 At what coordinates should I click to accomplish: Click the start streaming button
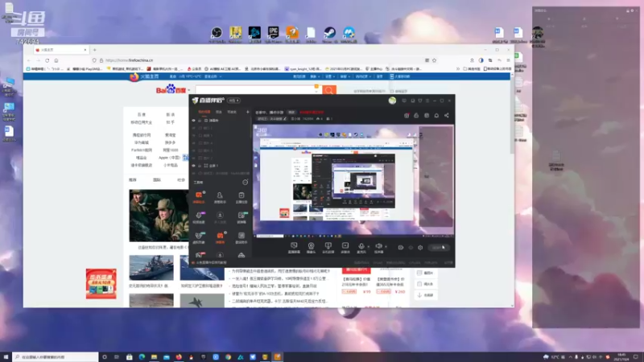pos(438,248)
